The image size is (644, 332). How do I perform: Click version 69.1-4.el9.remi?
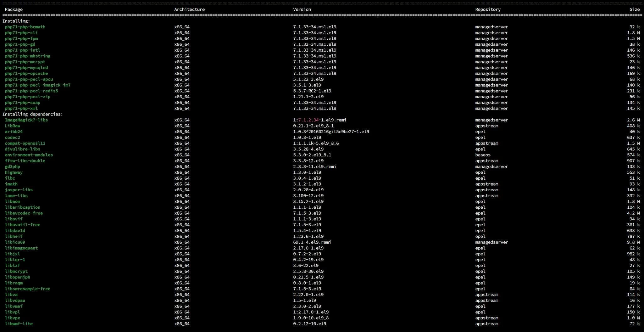point(312,242)
